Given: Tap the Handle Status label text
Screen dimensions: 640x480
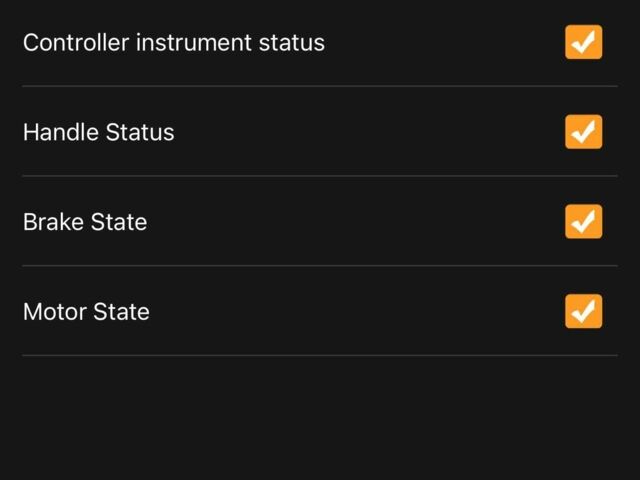Looking at the screenshot, I should click(x=98, y=132).
